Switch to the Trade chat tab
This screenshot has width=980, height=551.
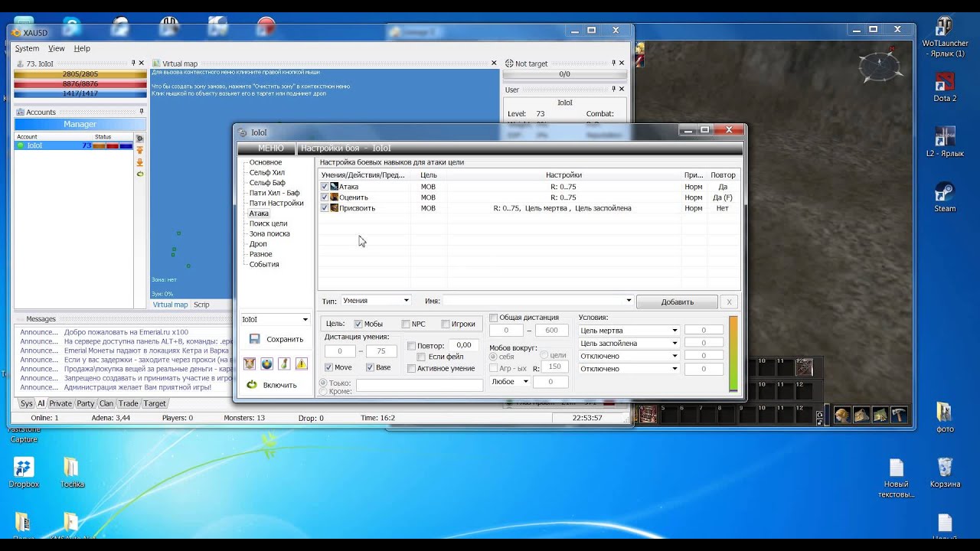[129, 403]
